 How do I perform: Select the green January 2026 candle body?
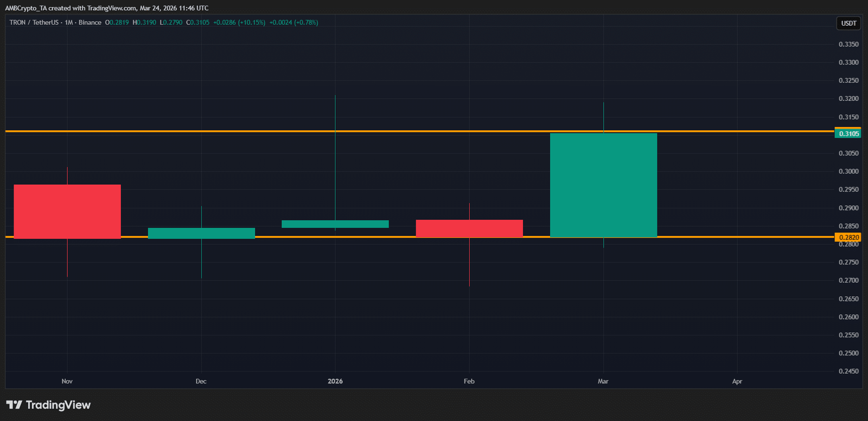(x=335, y=224)
